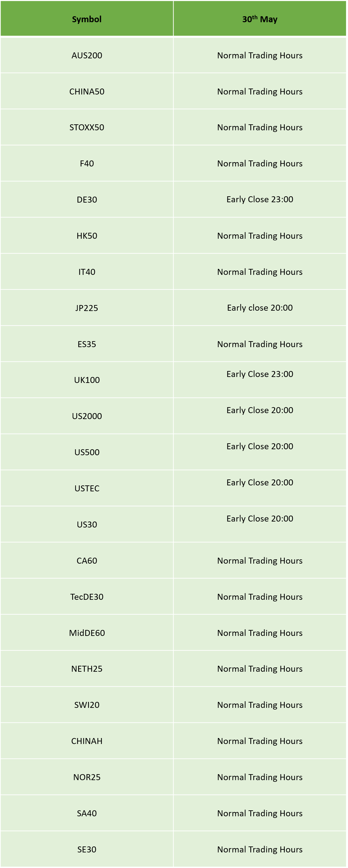
Task: Select the CHINAH symbol cell
Action: coord(87,741)
